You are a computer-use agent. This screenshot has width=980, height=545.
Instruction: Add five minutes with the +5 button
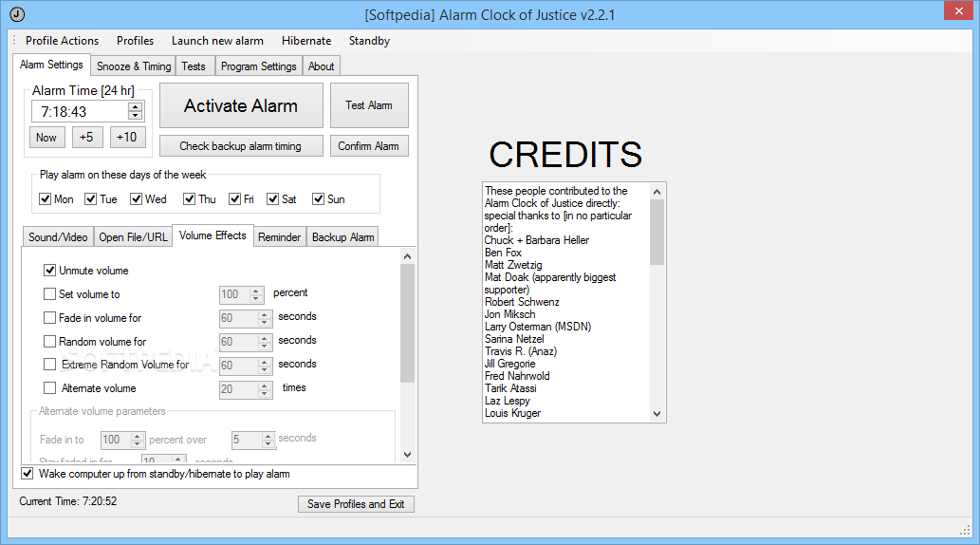87,137
